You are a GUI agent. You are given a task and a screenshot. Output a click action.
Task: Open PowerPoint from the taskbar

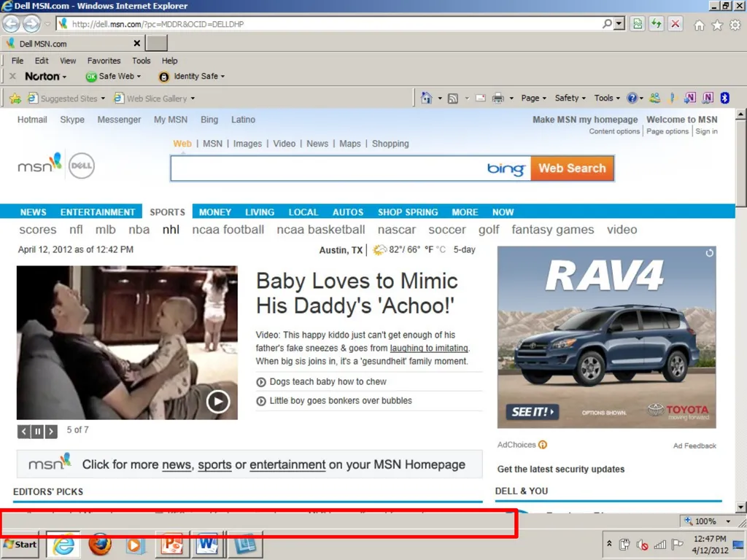172,544
